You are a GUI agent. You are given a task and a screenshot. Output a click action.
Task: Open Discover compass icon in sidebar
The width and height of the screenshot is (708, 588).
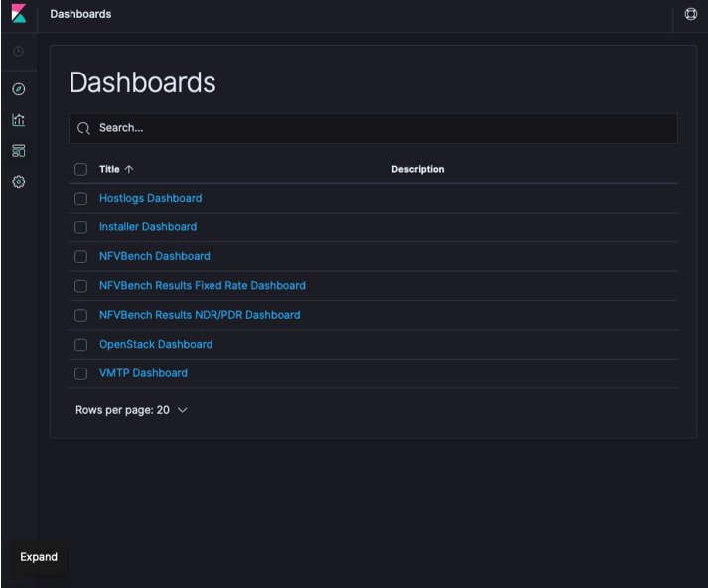(x=19, y=89)
